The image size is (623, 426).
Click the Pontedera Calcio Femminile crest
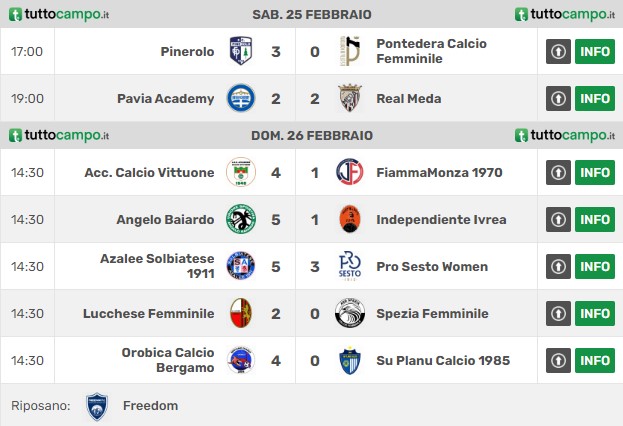click(x=350, y=51)
